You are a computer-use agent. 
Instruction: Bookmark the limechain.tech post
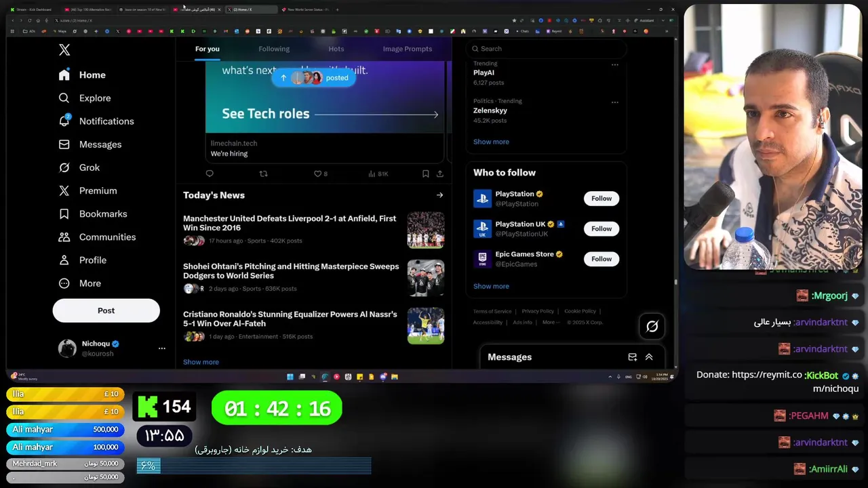(x=425, y=174)
